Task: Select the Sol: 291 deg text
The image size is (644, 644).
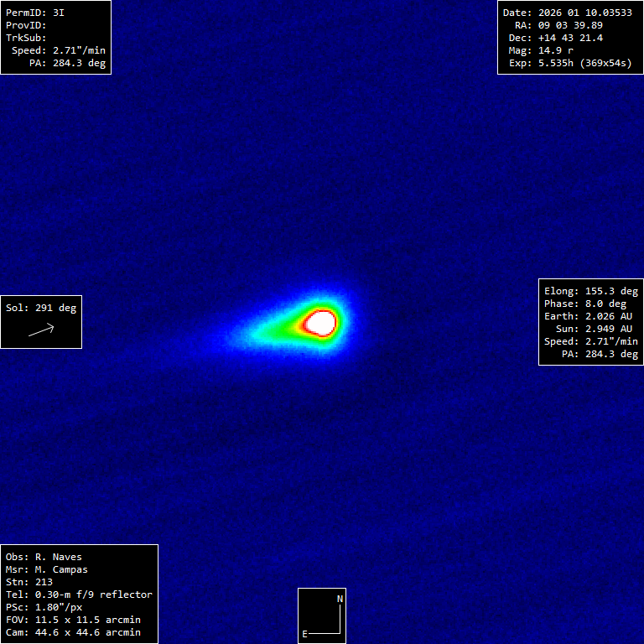Action: (x=41, y=308)
